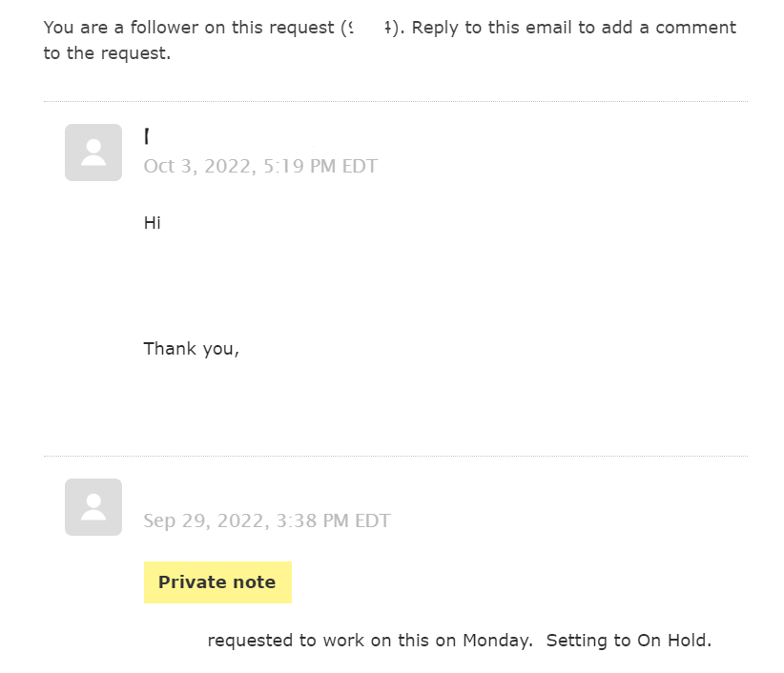Click the "Setting to On Hold." sentence
This screenshot has height=673, width=784.
(629, 641)
